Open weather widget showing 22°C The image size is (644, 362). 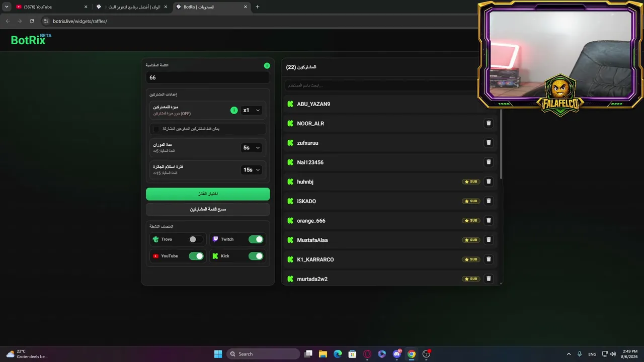[x=27, y=354]
